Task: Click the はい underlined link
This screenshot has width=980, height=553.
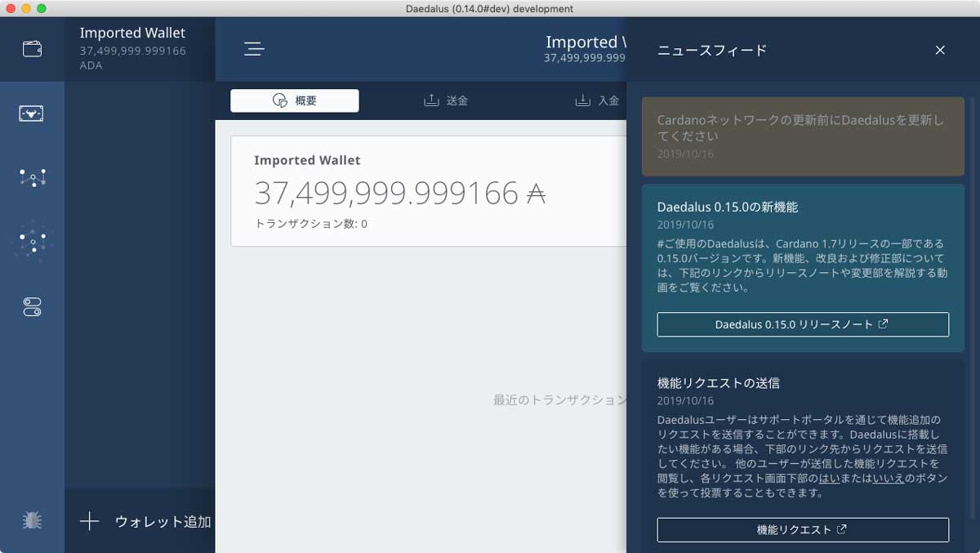Action: tap(830, 479)
